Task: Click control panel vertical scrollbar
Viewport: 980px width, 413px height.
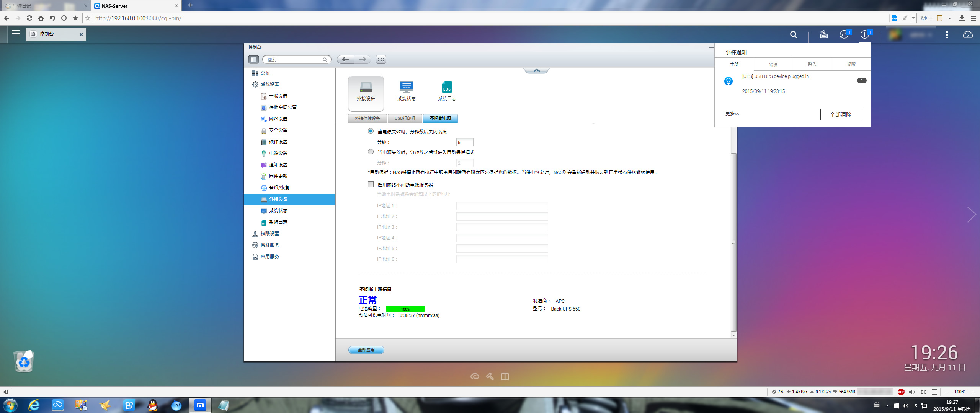Action: 733,242
